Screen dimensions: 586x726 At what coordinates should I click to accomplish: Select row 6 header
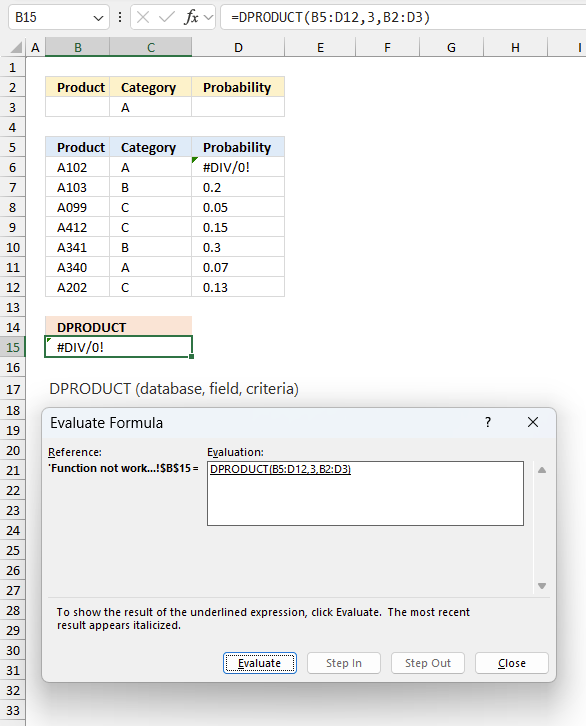(x=13, y=167)
